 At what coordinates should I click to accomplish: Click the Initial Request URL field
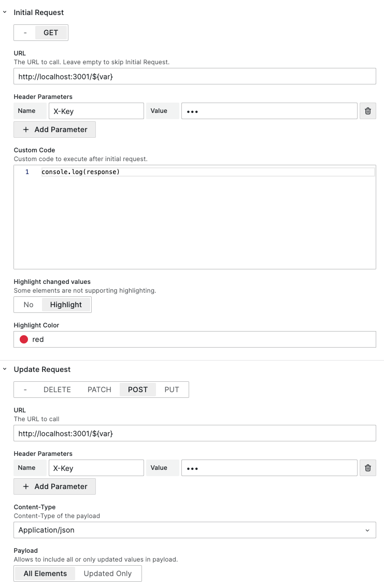[x=194, y=76]
